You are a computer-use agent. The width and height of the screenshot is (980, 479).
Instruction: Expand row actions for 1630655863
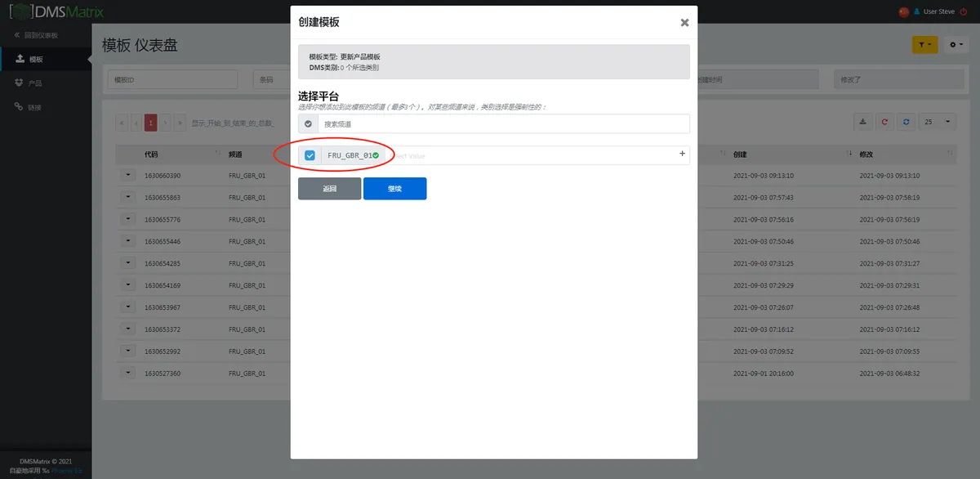click(x=128, y=197)
